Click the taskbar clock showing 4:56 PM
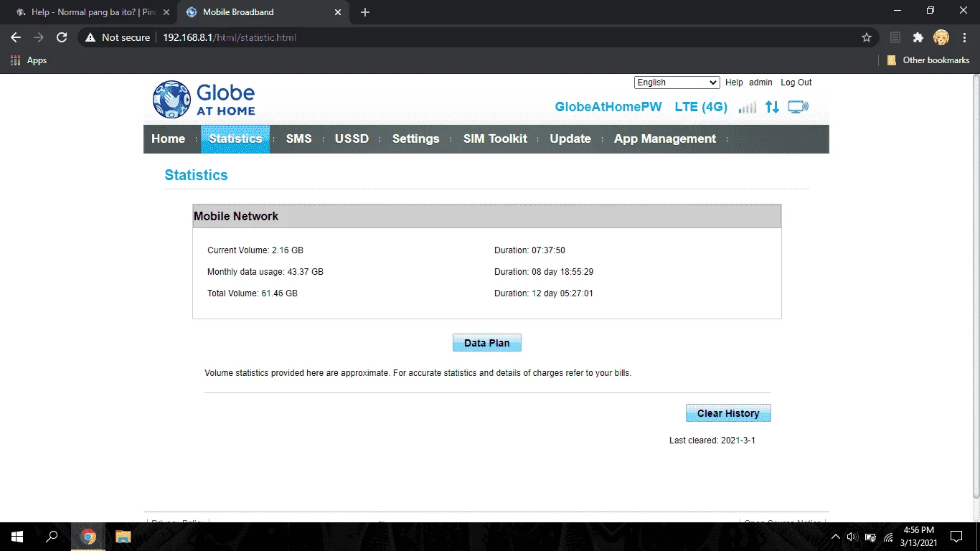The image size is (980, 551). point(918,537)
